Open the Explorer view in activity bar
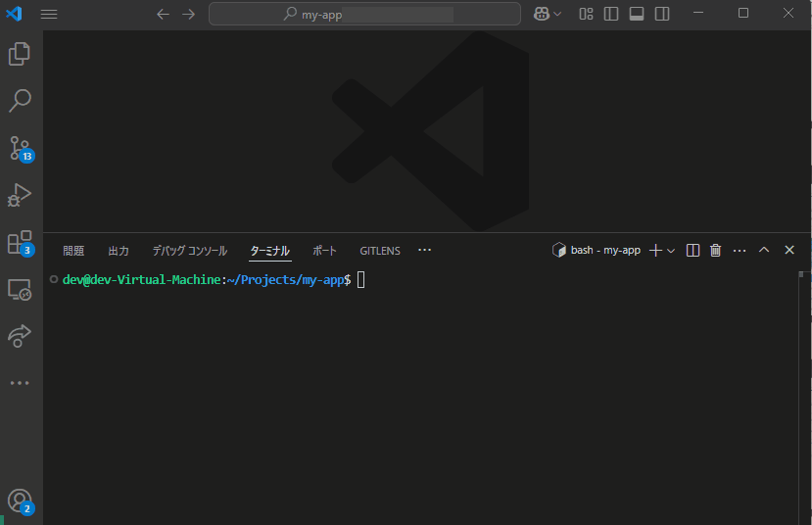Screen dimensions: 812x525 [x=20, y=54]
